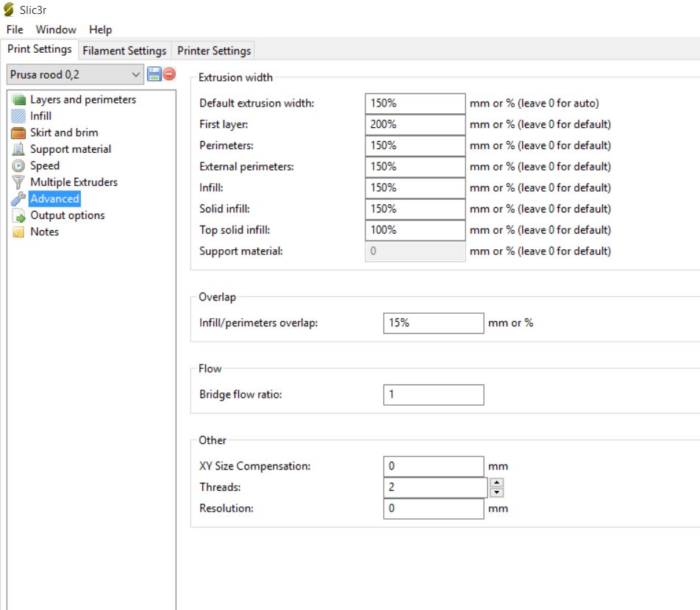Click the "XY Size Compensation:" label
Image resolution: width=700 pixels, height=610 pixels.
[x=255, y=466]
